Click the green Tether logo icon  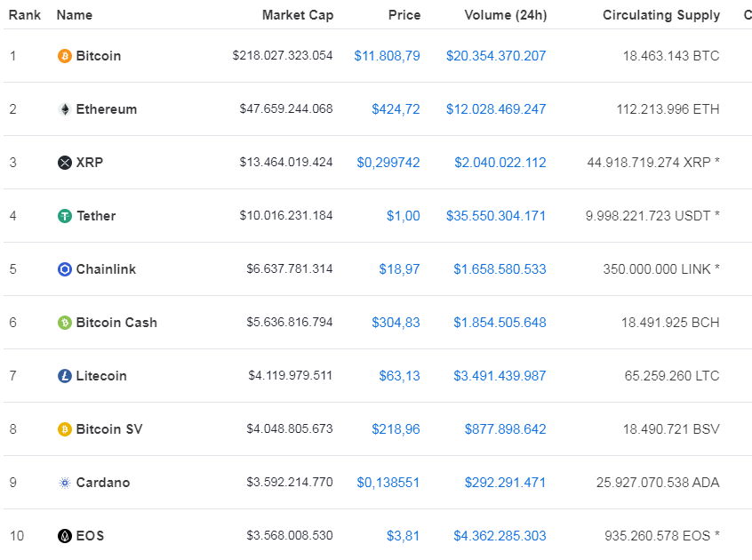coord(65,216)
